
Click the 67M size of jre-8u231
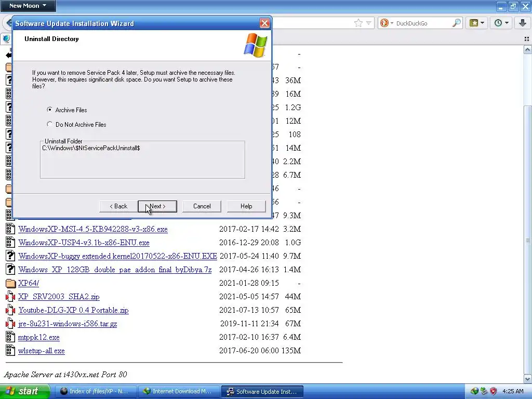(x=293, y=324)
